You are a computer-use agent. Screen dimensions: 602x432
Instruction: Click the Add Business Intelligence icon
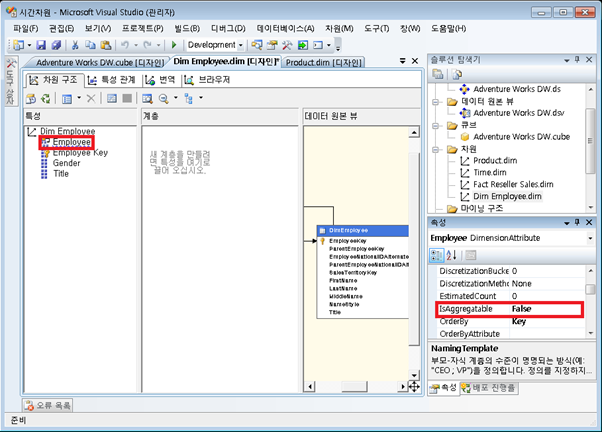pyautogui.click(x=31, y=99)
